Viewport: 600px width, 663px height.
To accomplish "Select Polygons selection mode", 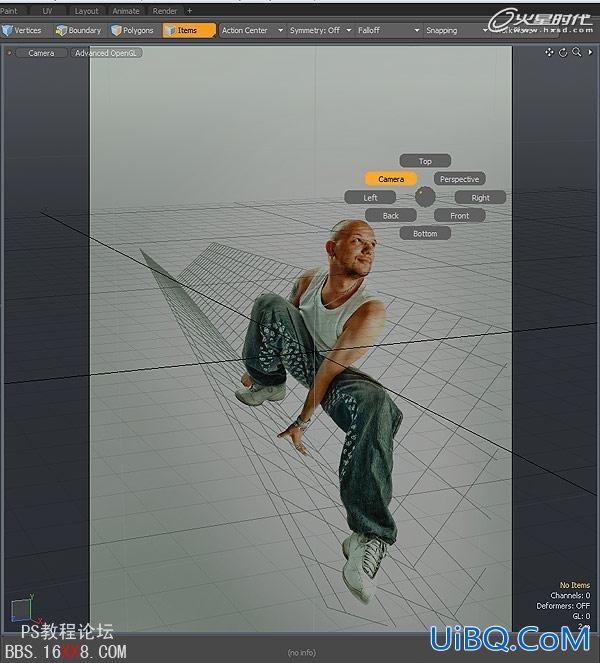I will (x=133, y=30).
